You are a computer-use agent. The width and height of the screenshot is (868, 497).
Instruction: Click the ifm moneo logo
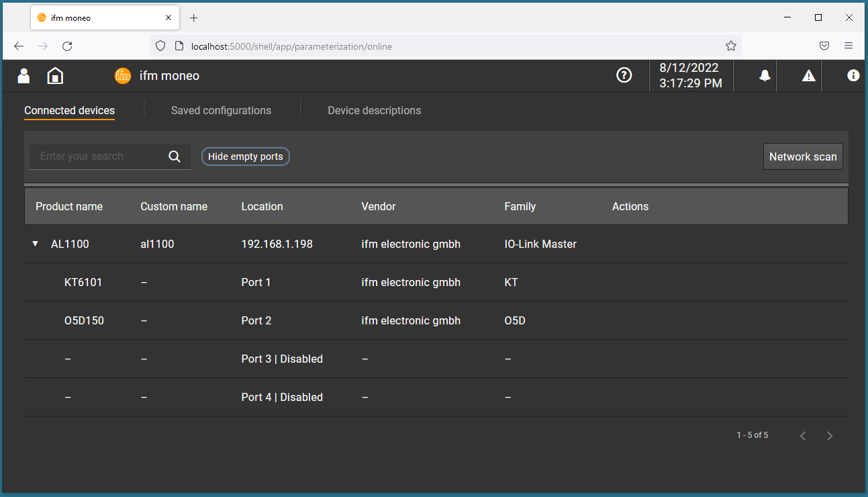(x=123, y=75)
